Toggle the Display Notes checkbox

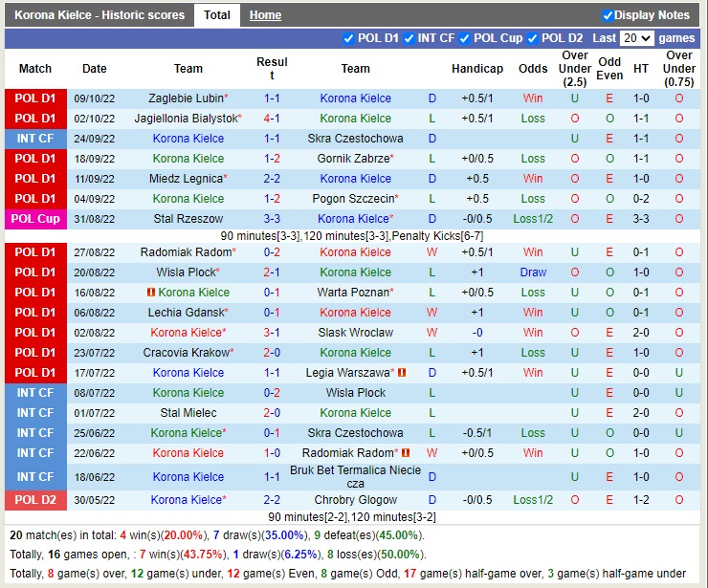tap(608, 15)
